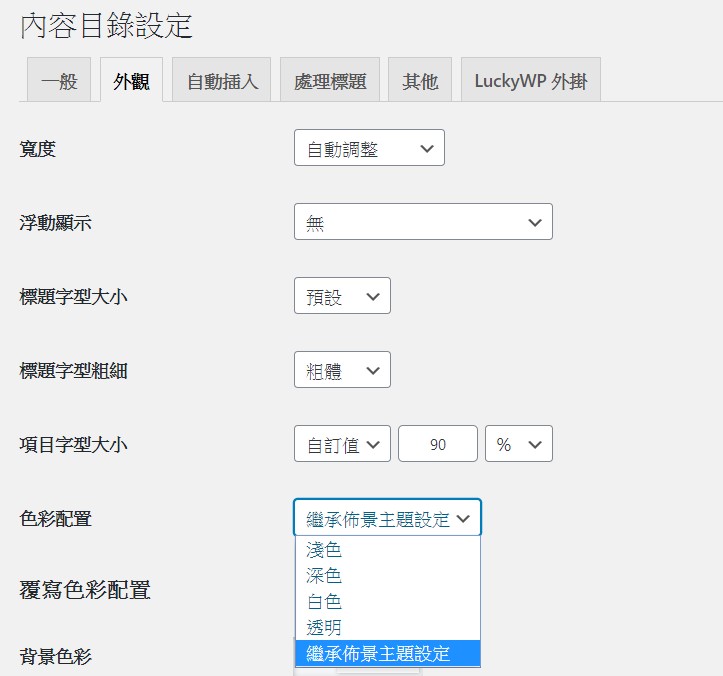Choose 淺色 from the color scheme list

coord(388,549)
